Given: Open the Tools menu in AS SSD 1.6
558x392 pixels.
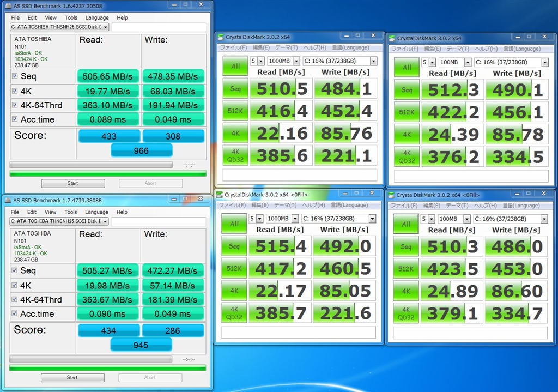Looking at the screenshot, I should [x=71, y=17].
